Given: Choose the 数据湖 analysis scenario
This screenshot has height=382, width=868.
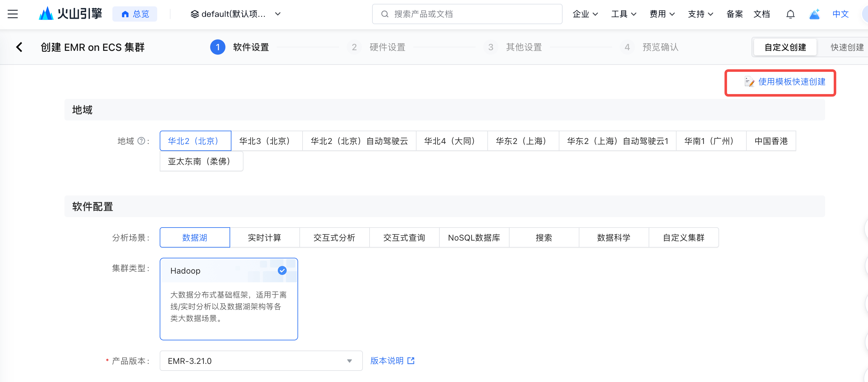Looking at the screenshot, I should pos(195,238).
